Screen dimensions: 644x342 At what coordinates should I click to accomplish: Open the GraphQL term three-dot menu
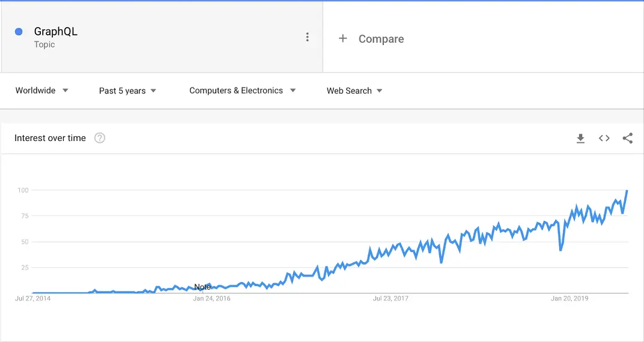tap(307, 37)
